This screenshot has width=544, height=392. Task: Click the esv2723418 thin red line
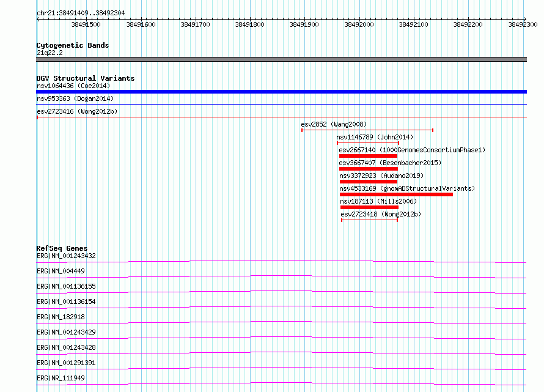369,220
